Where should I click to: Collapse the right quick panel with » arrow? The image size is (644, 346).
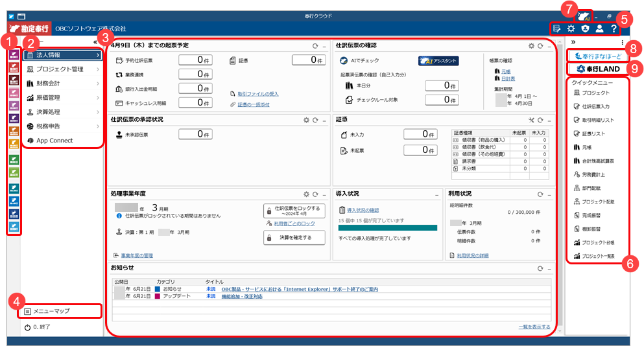(573, 42)
